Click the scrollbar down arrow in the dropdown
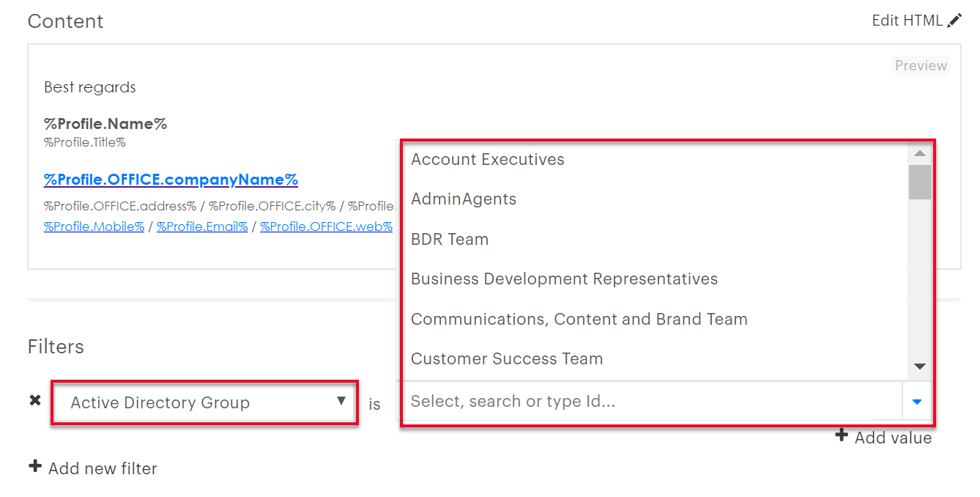This screenshot has height=497, width=980. point(919,366)
